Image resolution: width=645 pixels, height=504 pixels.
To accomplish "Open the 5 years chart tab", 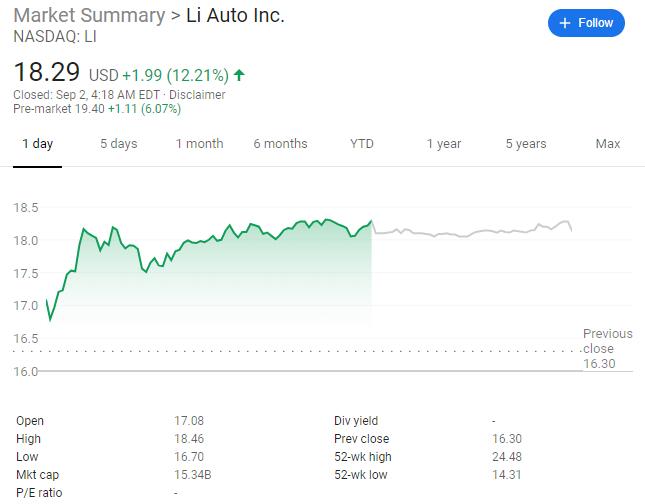I will [x=525, y=144].
